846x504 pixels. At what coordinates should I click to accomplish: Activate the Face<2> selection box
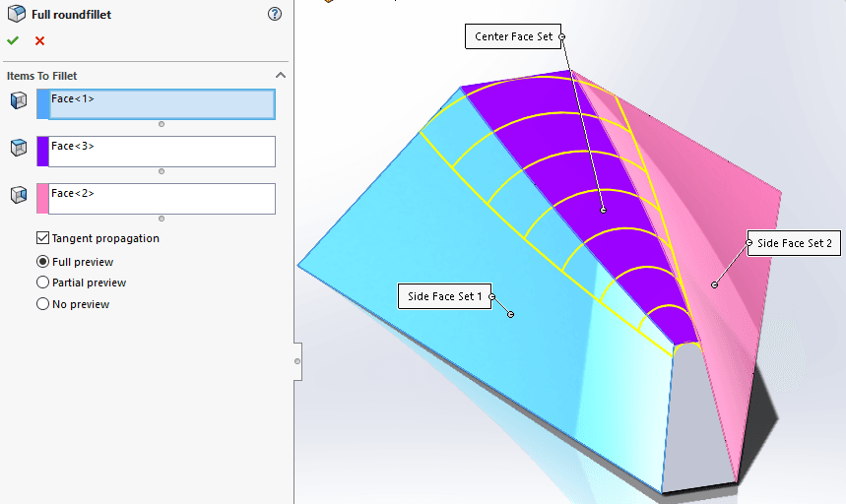162,199
